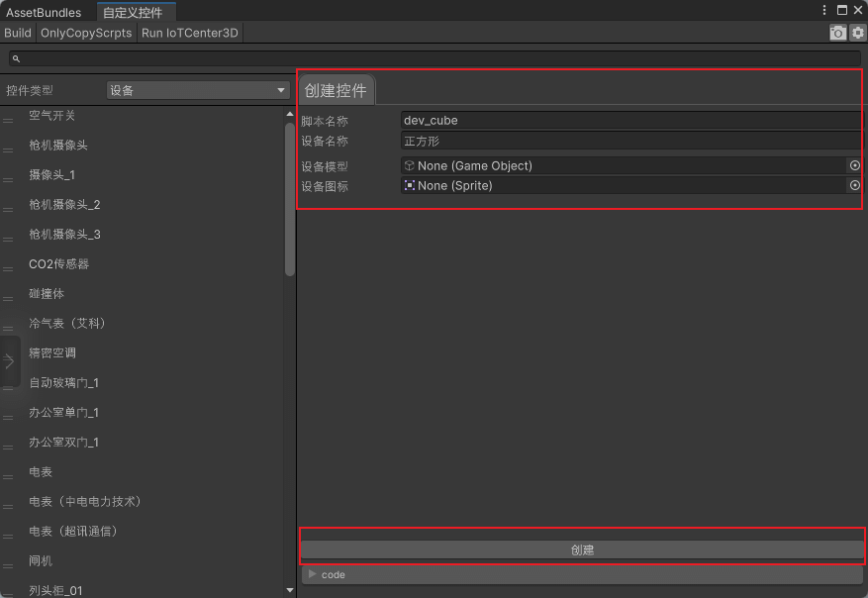The height and width of the screenshot is (598, 868).
Task: Click the Build toolbar button
Action: [x=18, y=33]
